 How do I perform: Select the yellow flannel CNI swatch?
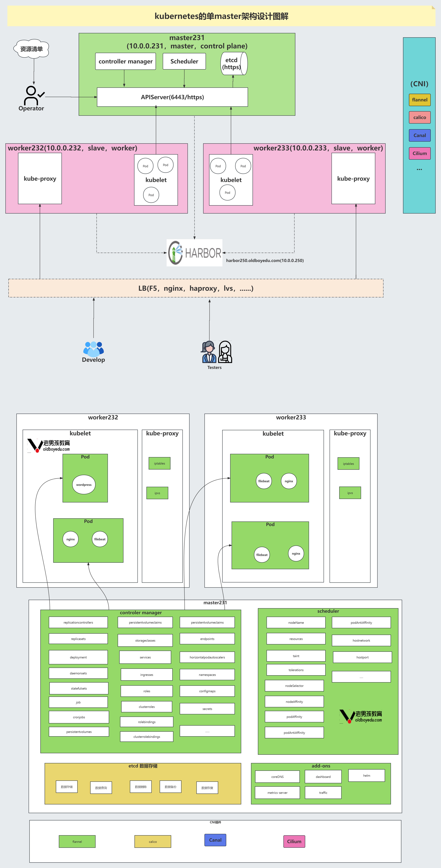pyautogui.click(x=419, y=100)
